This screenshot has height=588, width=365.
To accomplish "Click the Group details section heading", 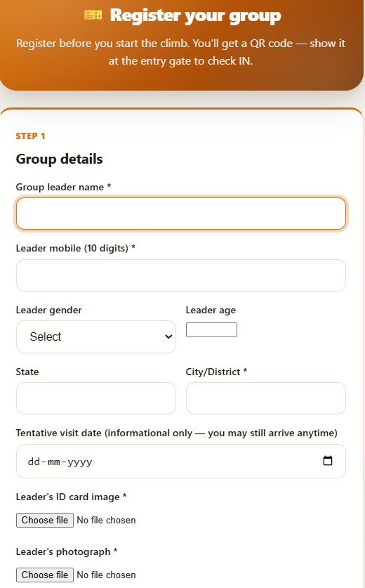I will point(59,159).
